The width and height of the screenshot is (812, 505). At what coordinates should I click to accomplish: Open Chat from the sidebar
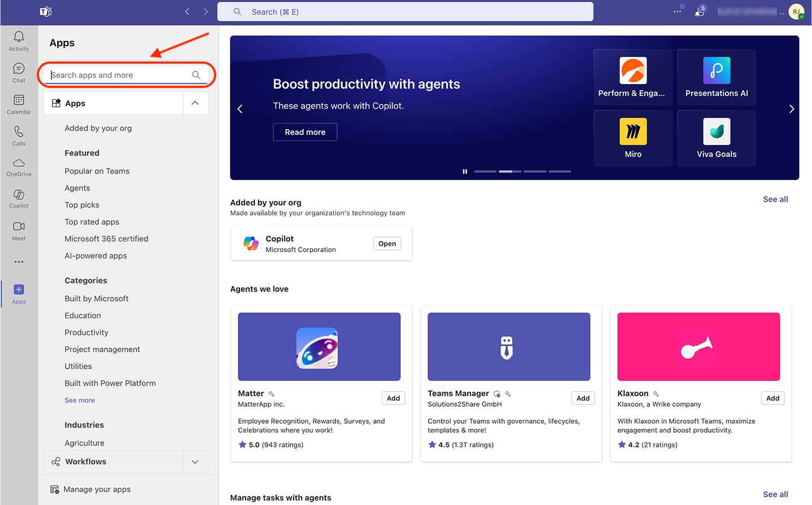(19, 72)
